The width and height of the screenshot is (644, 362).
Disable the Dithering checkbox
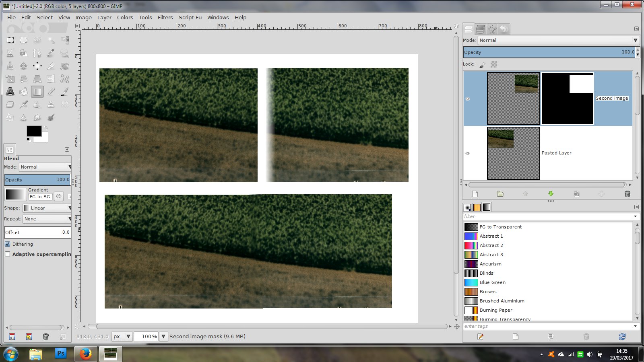coord(7,244)
